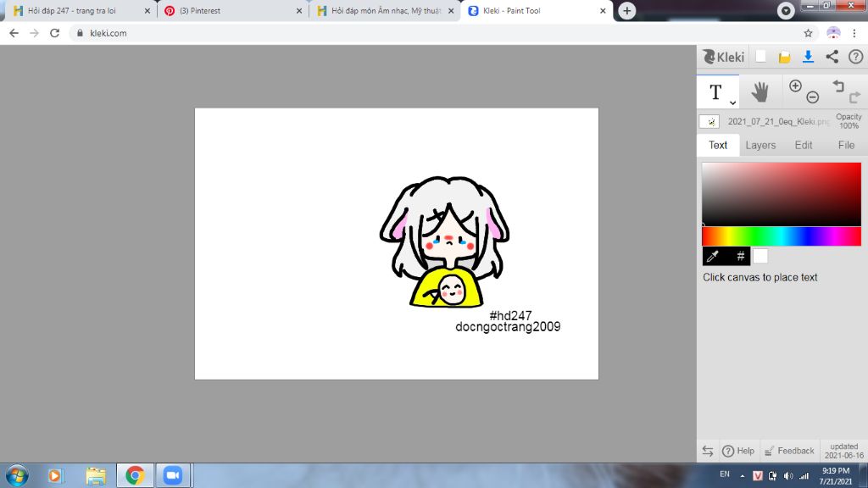Close the Kleki Paint Tool tab

point(603,10)
